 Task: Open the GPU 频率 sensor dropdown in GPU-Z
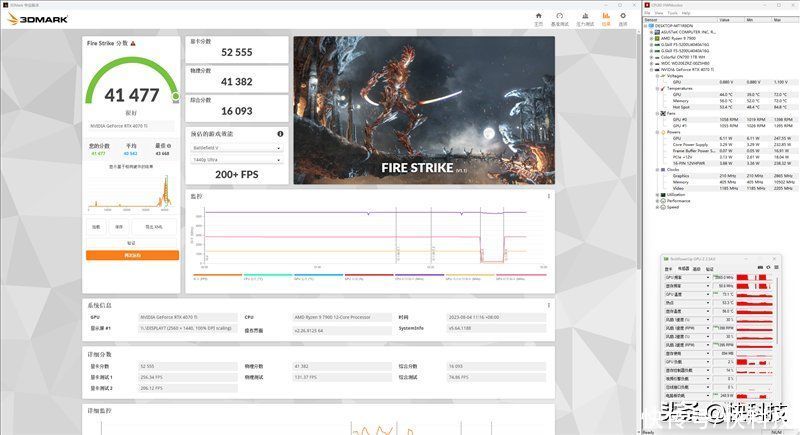tap(708, 277)
